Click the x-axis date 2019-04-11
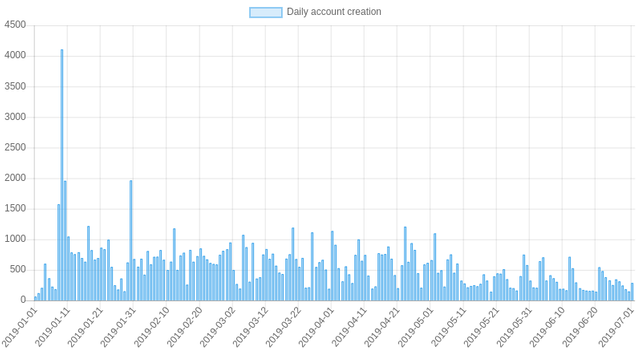 pos(349,327)
